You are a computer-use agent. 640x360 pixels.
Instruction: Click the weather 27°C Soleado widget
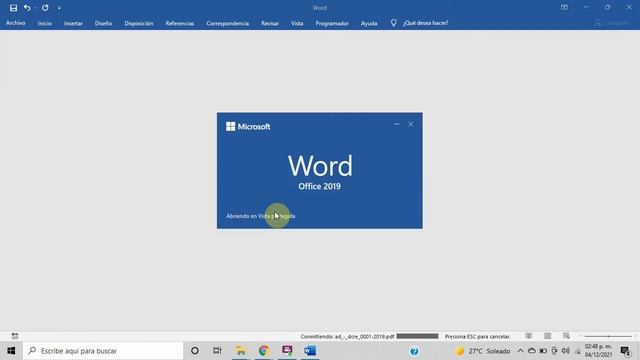click(x=482, y=351)
